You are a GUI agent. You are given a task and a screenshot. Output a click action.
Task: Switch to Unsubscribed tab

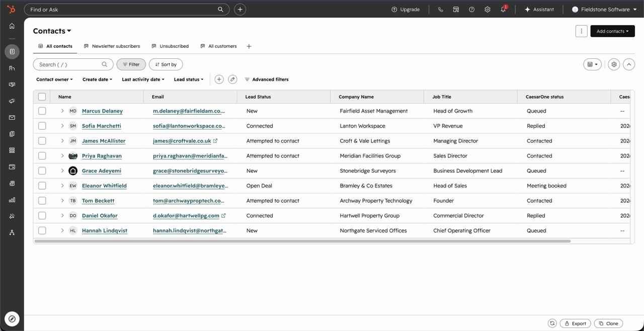click(170, 46)
